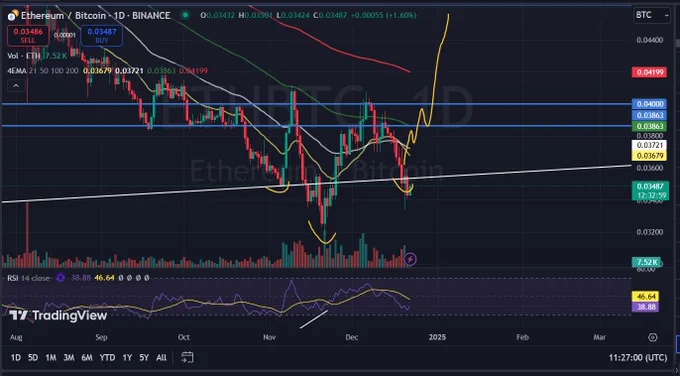680x376 pixels.
Task: Click the green 0.03863 price label
Action: click(x=649, y=126)
